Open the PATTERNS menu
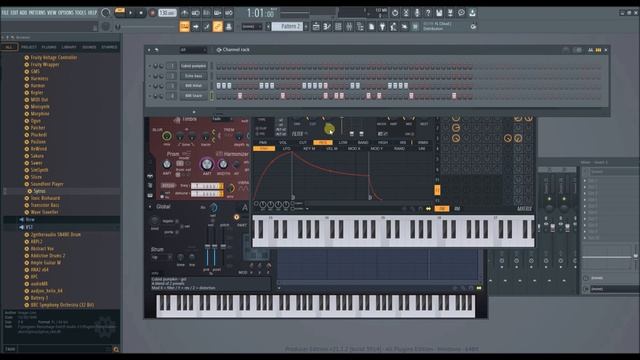Image resolution: width=640 pixels, height=360 pixels. (37, 13)
